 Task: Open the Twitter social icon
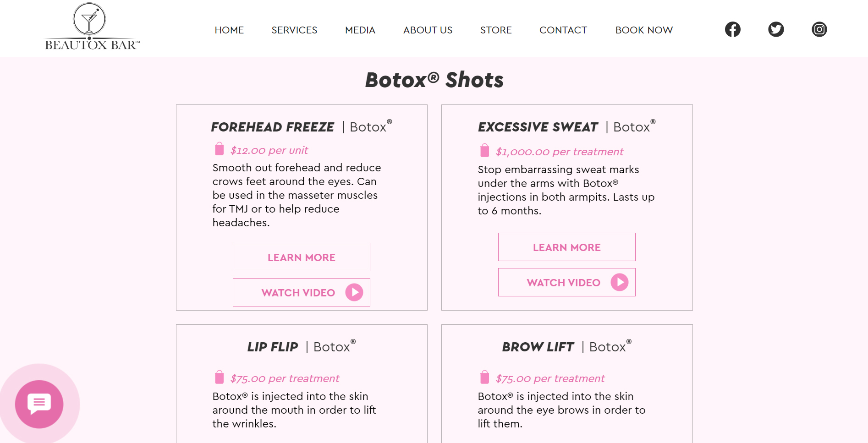click(776, 29)
